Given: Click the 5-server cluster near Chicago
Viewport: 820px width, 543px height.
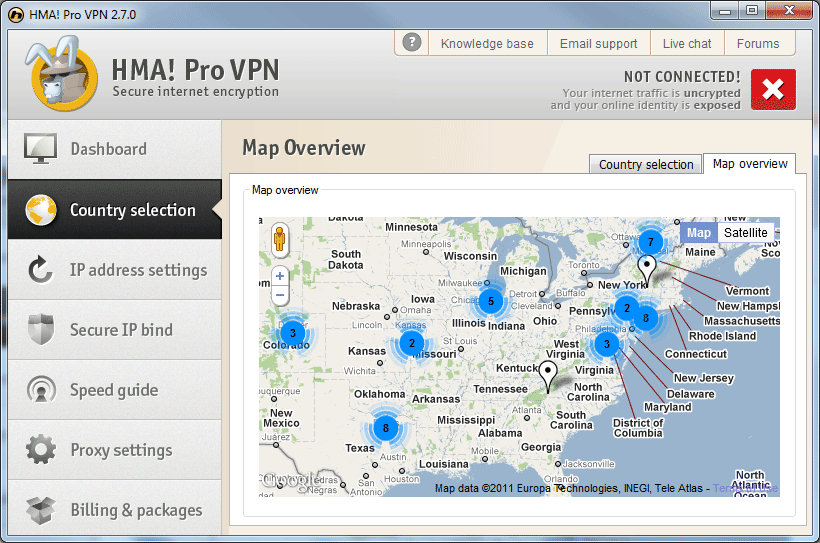Looking at the screenshot, I should point(491,301).
